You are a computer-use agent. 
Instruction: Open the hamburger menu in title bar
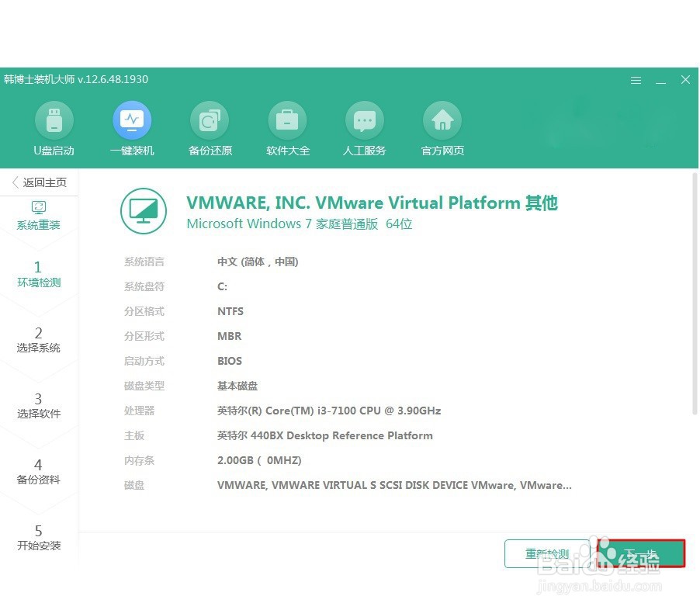pyautogui.click(x=636, y=81)
